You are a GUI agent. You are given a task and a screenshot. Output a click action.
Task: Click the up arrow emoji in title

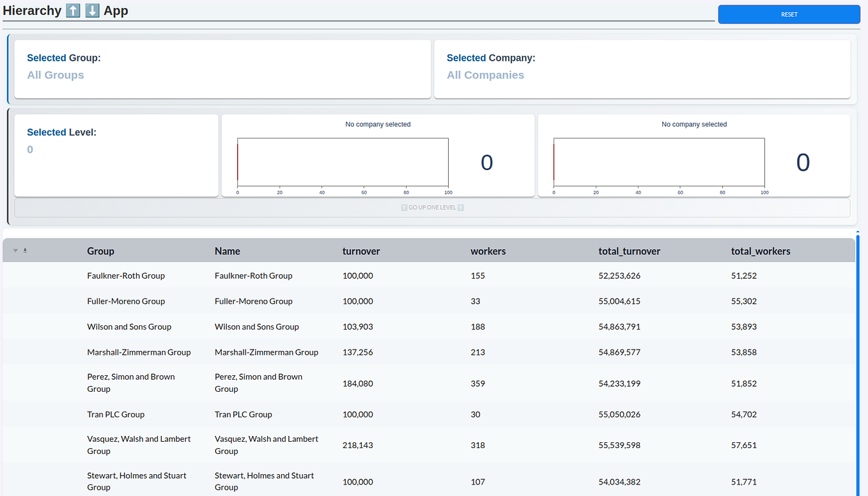tap(73, 11)
